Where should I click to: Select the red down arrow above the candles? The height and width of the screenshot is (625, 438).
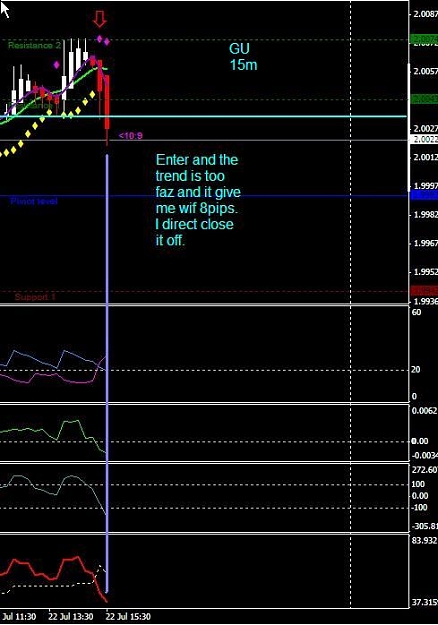tap(100, 19)
